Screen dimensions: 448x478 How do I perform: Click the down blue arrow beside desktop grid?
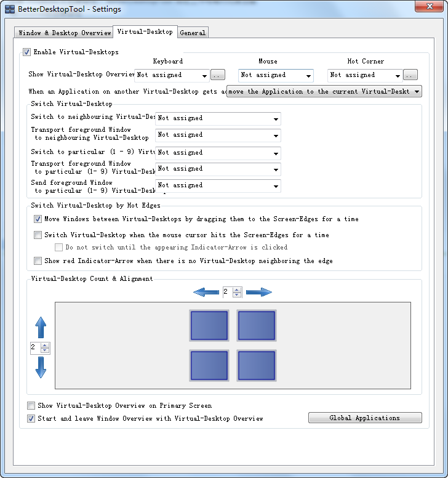click(41, 368)
